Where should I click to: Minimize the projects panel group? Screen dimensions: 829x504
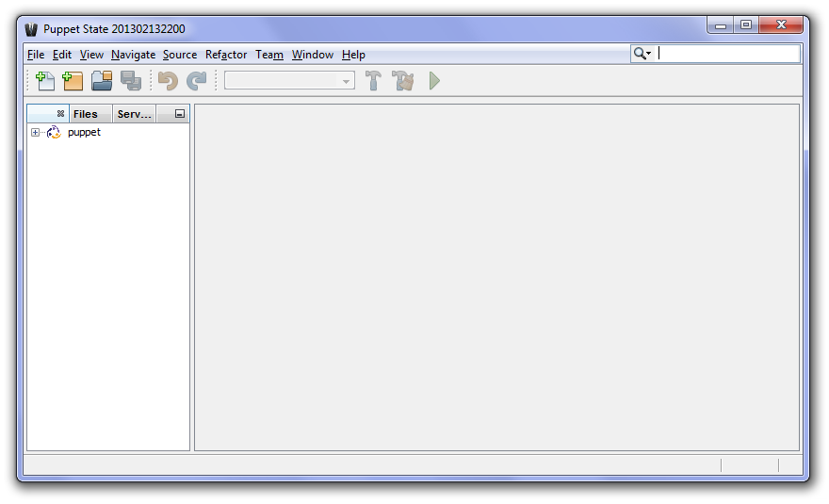click(180, 114)
